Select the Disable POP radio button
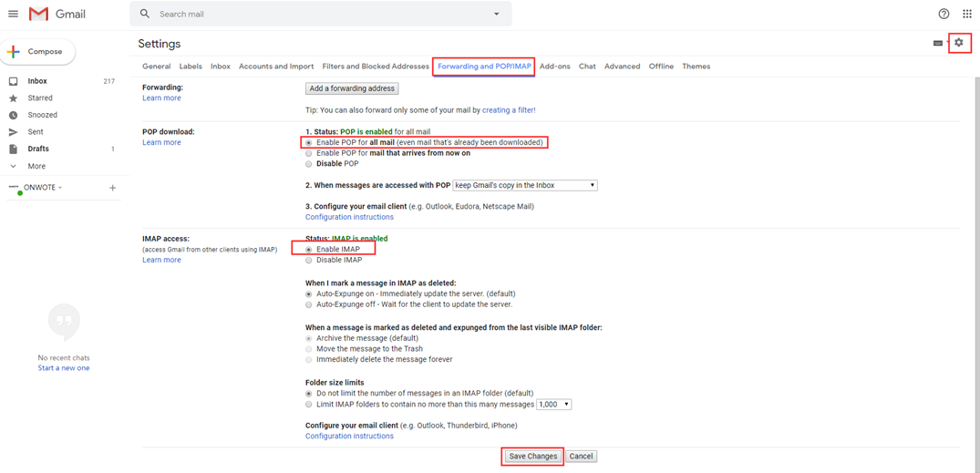The width and height of the screenshot is (980, 473). (309, 164)
